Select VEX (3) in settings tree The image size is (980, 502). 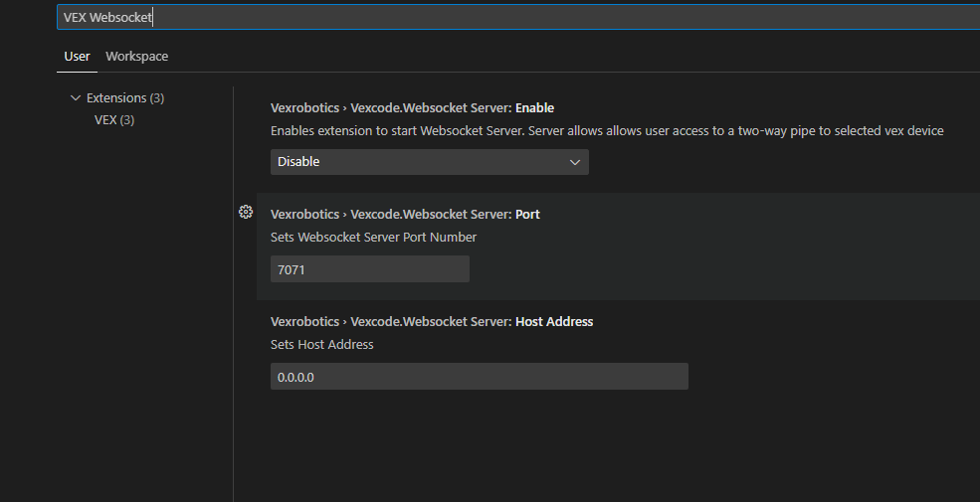click(x=114, y=120)
